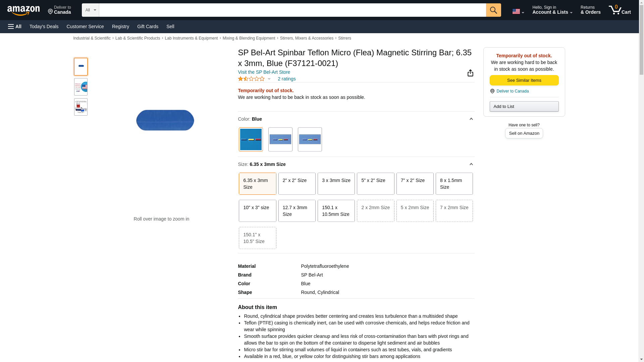
Task: Open the All search category dropdown
Action: pyautogui.click(x=90, y=10)
